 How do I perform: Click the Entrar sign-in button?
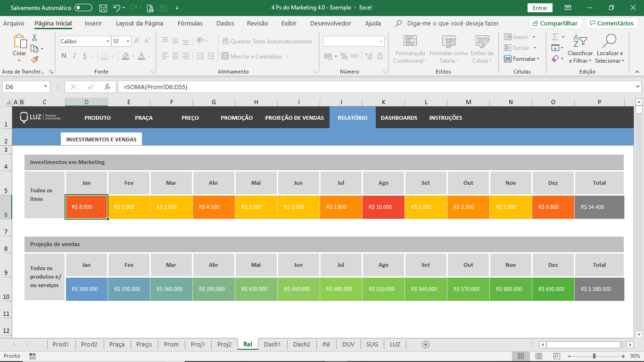click(540, 8)
